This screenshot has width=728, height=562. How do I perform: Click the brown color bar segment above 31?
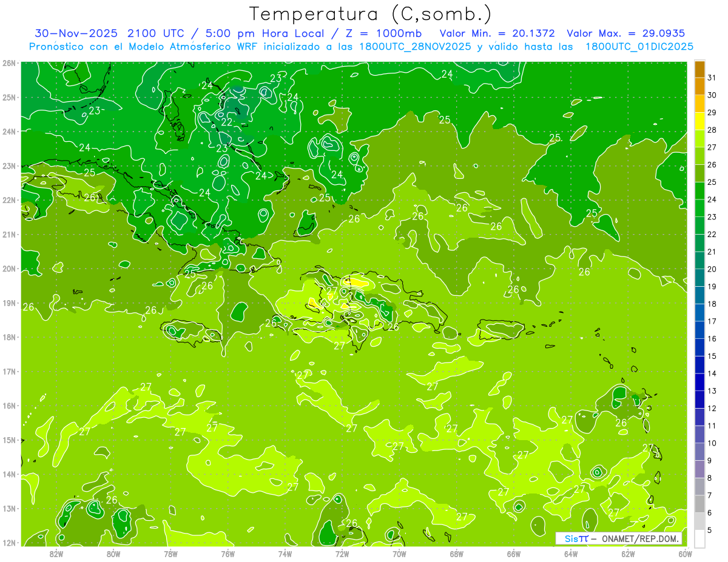tap(699, 69)
